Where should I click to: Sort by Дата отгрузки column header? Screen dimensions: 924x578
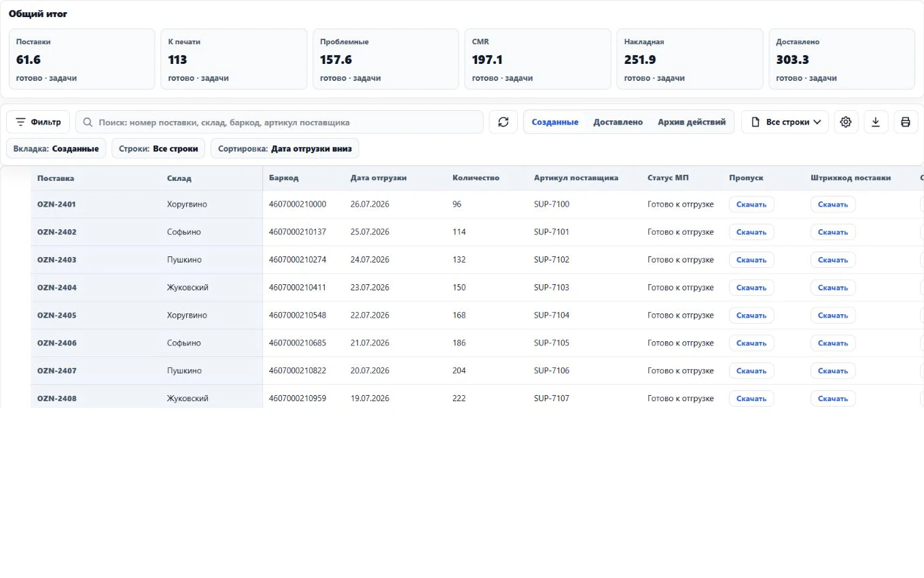[x=378, y=178]
